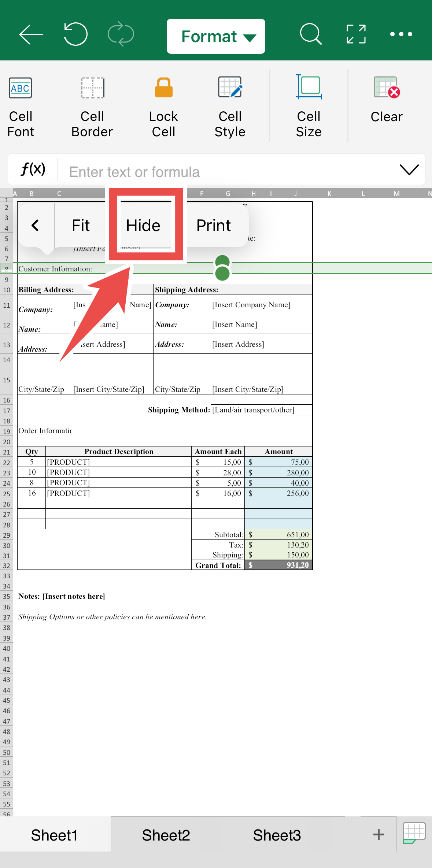Choose Hide in the popup menu

(x=143, y=225)
